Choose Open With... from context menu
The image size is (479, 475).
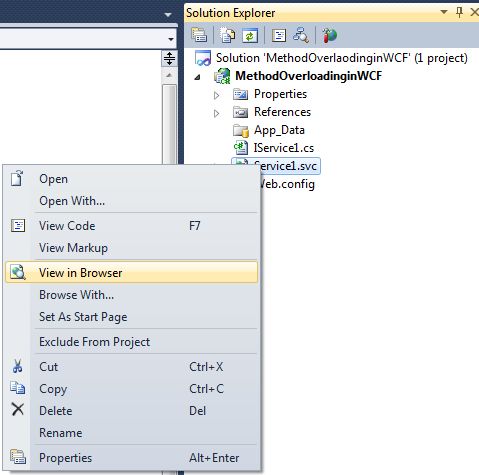click(x=132, y=201)
